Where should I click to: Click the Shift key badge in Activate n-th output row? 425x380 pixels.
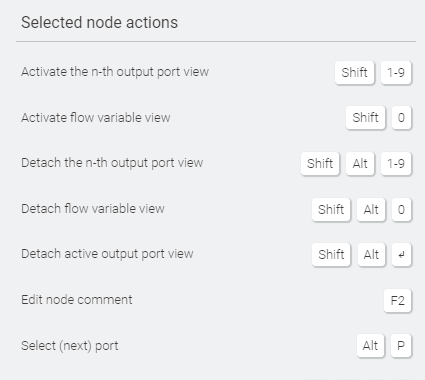coord(354,72)
